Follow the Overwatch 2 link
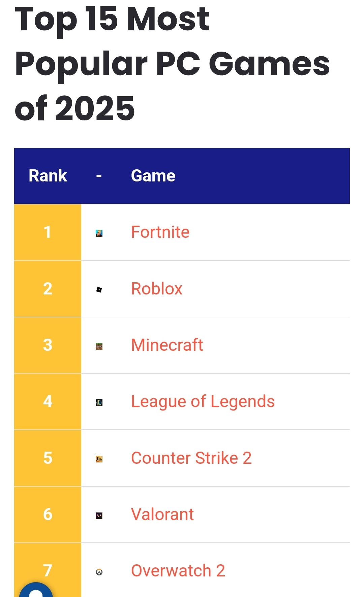The image size is (364, 597). pyautogui.click(x=178, y=571)
